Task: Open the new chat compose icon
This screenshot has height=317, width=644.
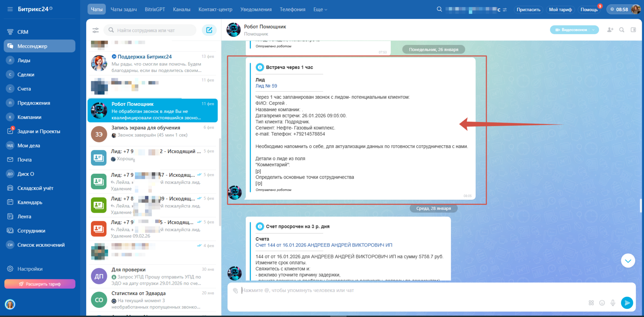Action: pos(209,30)
